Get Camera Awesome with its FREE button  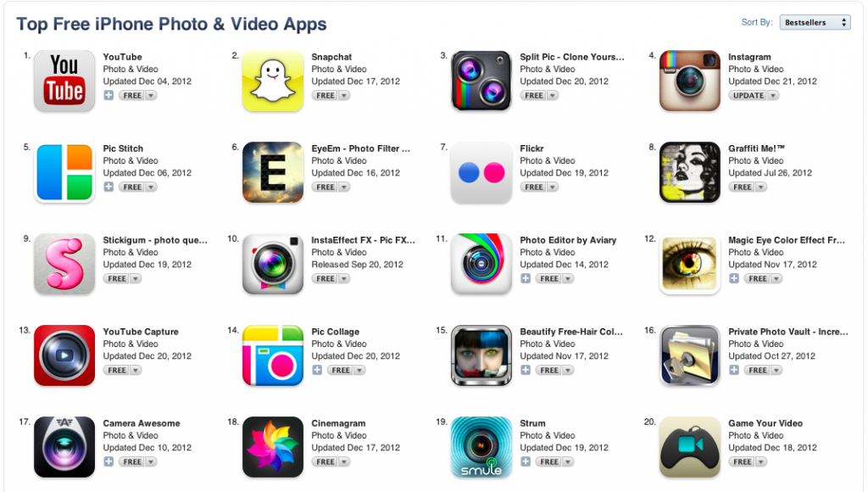click(132, 461)
